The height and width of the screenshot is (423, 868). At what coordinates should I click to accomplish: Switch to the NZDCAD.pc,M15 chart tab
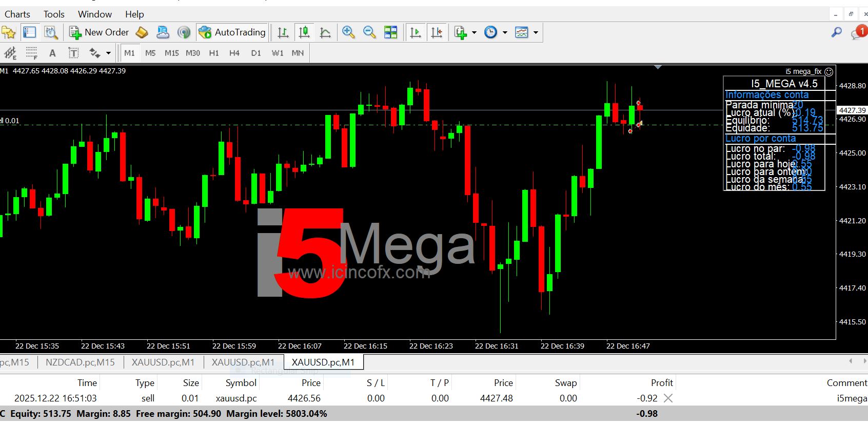80,362
